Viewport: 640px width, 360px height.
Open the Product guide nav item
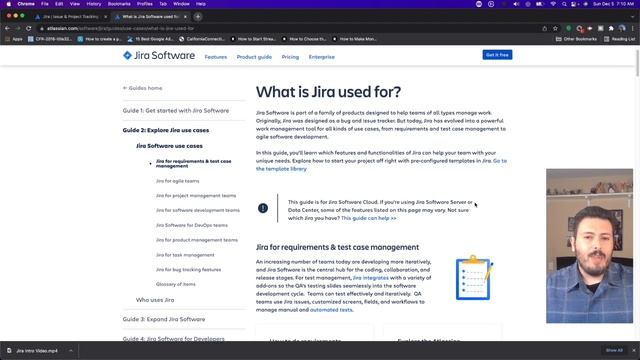point(254,57)
